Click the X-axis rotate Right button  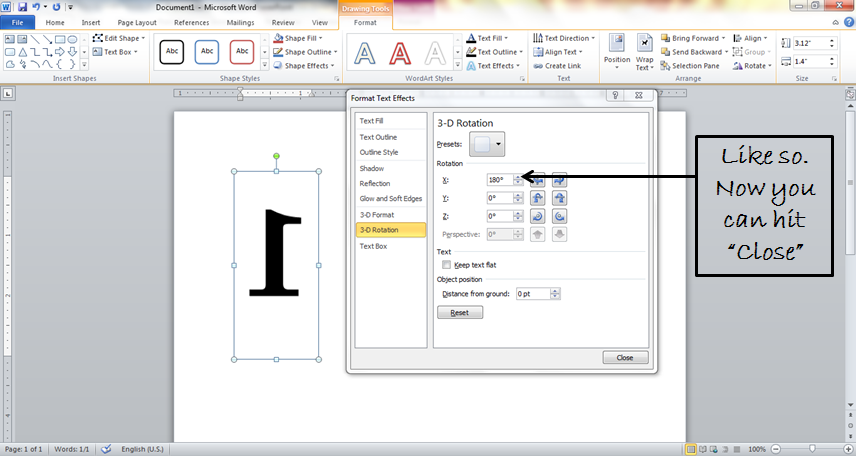tap(559, 180)
